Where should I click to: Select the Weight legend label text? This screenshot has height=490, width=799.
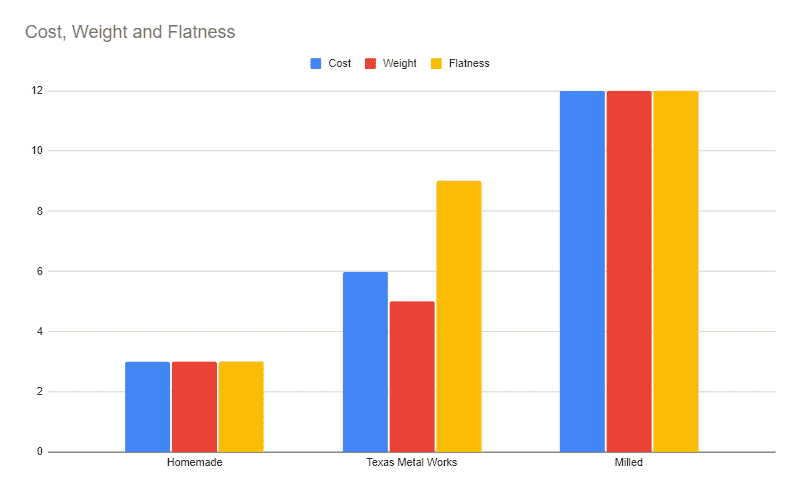tap(398, 63)
